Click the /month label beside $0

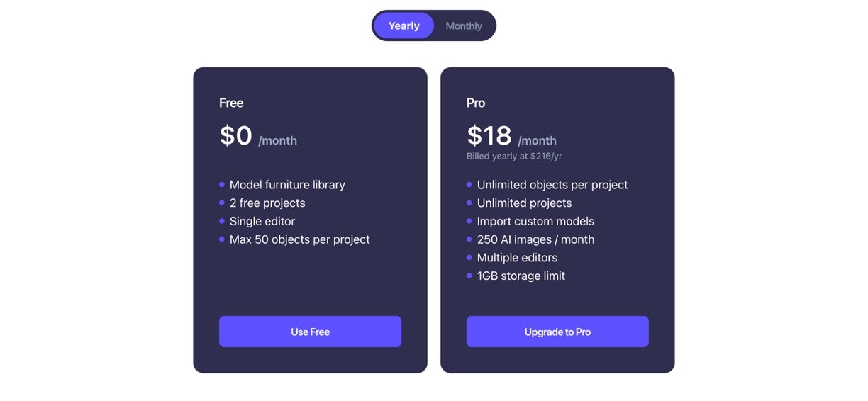coord(277,140)
